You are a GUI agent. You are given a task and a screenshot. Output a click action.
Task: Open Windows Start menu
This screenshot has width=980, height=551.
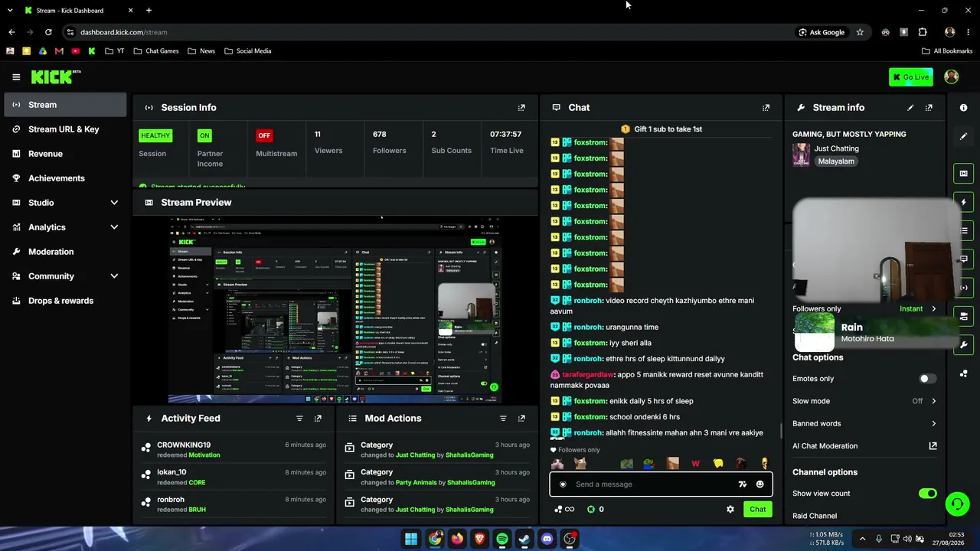[x=411, y=539]
